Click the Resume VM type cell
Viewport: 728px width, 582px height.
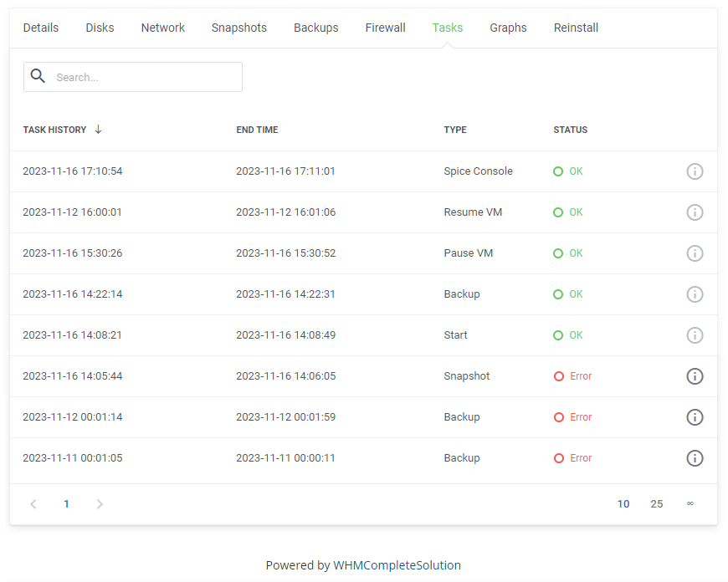[x=473, y=212]
